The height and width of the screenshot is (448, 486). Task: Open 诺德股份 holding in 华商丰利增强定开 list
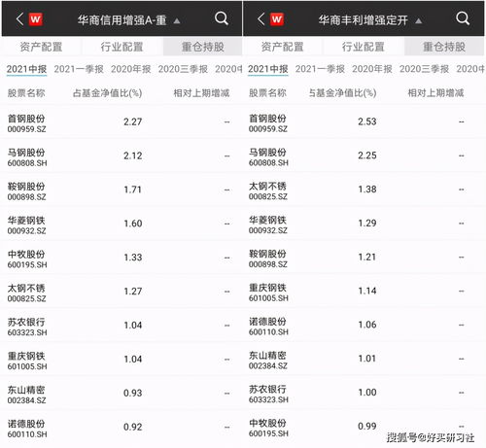pyautogui.click(x=364, y=326)
